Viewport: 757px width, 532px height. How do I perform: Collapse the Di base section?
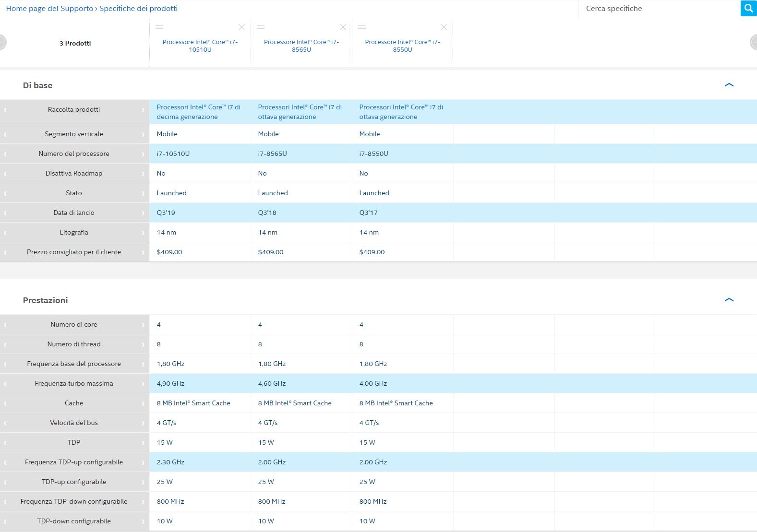pos(729,85)
